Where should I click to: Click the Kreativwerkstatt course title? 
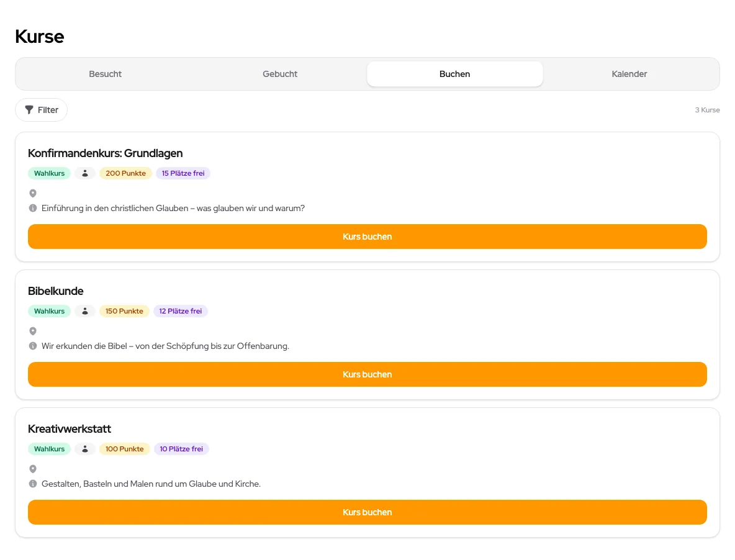[70, 429]
